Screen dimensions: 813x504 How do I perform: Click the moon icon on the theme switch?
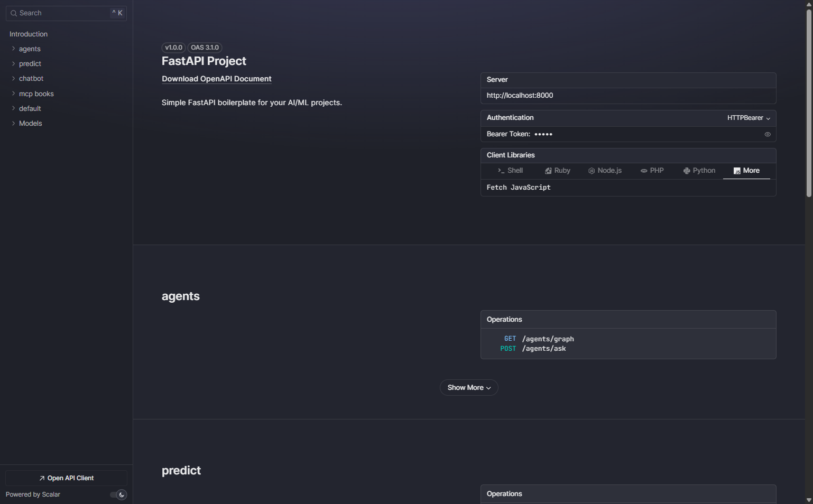click(x=122, y=494)
